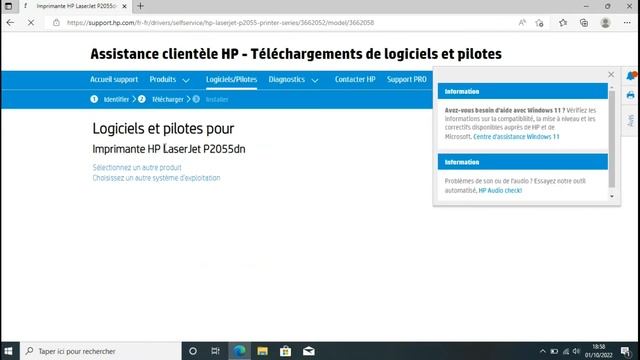Go to Accueil support
Image resolution: width=640 pixels, height=360 pixels.
114,80
